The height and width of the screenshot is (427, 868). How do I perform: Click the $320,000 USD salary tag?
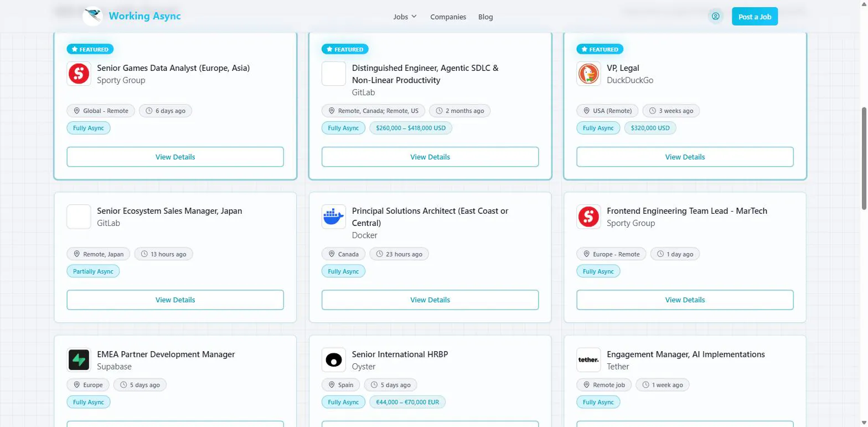tap(650, 128)
